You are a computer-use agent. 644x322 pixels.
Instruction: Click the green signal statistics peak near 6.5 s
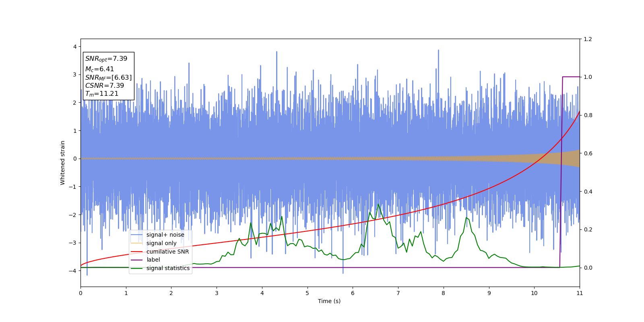378,204
